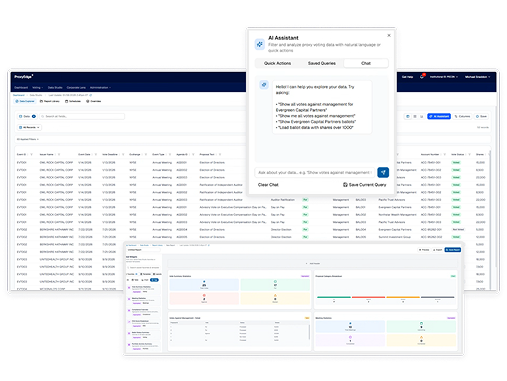This screenshot has height=381, width=507.
Task: Select the Data Explorer tab
Action: (x=25, y=101)
